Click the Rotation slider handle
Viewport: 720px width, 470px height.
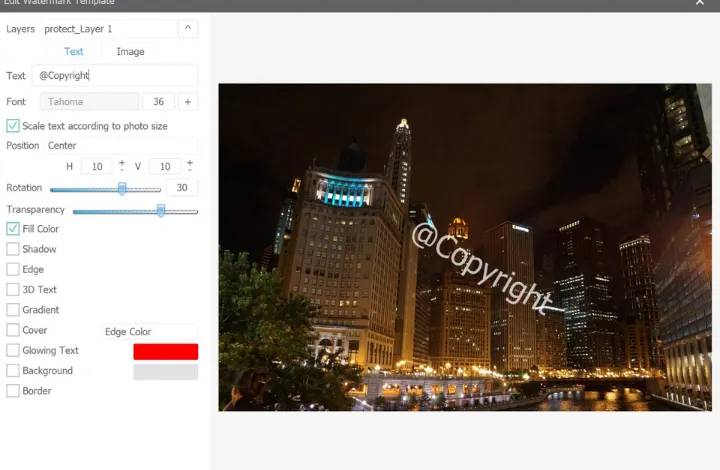point(122,188)
